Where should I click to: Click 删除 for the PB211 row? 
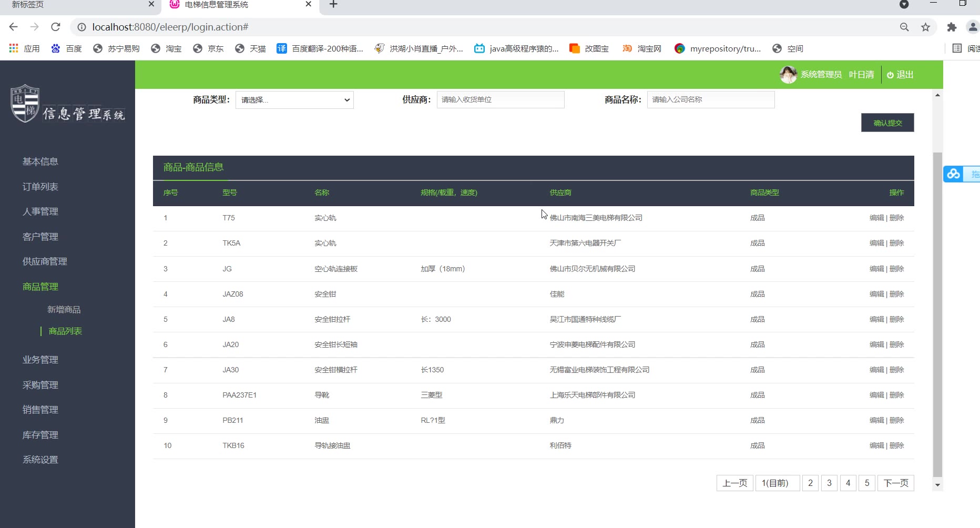tap(897, 420)
